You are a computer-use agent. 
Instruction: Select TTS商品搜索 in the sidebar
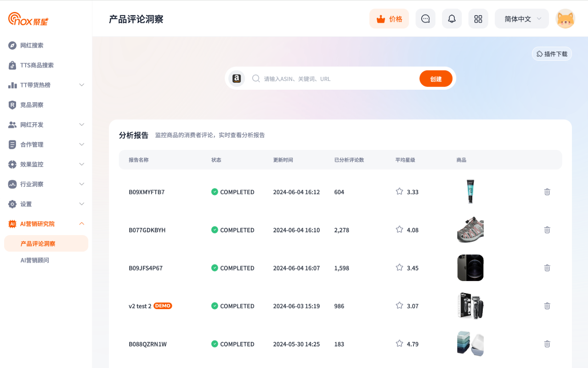tap(38, 65)
